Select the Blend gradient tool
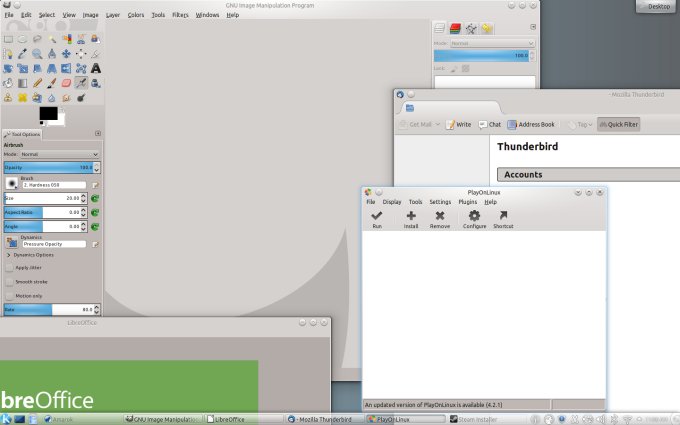This screenshot has width=680, height=425. coord(23,83)
